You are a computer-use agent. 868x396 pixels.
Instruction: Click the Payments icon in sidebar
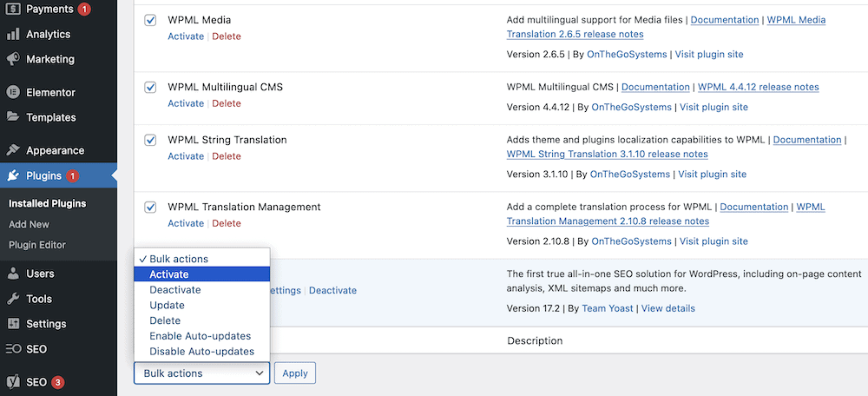click(x=13, y=10)
